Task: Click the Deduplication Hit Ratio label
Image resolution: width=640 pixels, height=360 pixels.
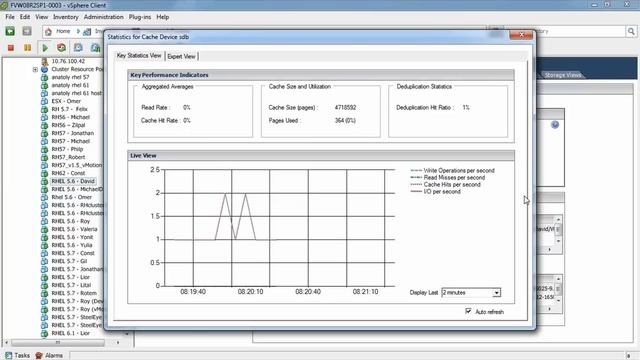Action: pyautogui.click(x=424, y=107)
